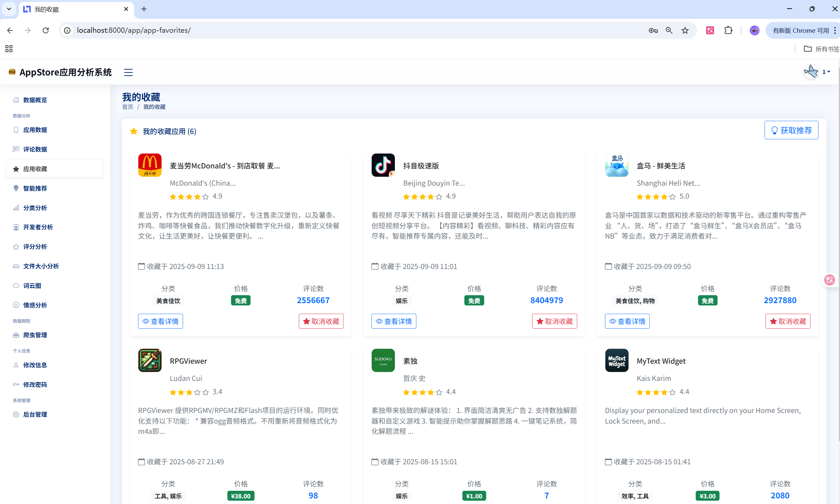
Task: Click the 盒马 app icon thumbnail
Action: (x=617, y=165)
